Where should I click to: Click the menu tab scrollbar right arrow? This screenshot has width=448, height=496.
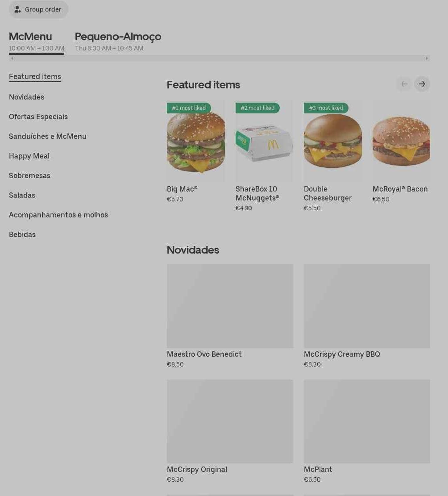[427, 58]
